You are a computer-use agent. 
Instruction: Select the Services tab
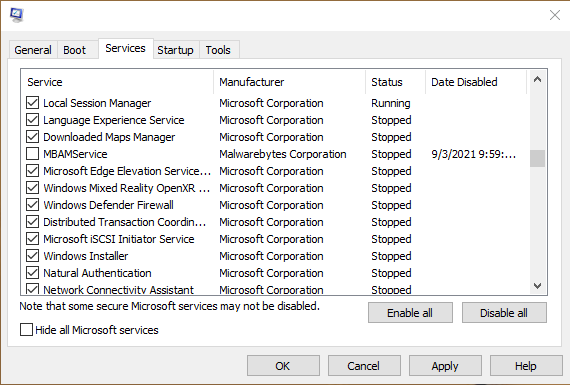pos(125,48)
